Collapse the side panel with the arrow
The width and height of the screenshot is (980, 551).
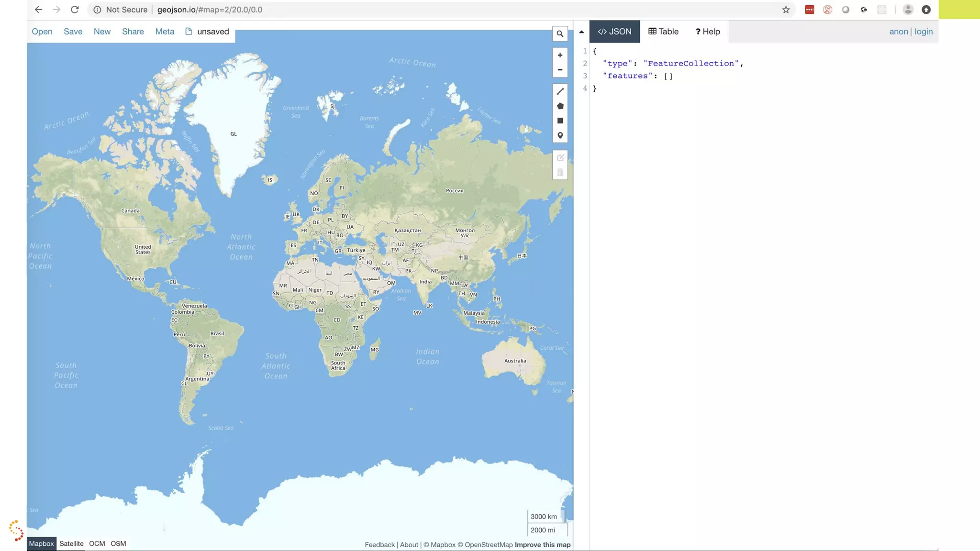point(581,32)
